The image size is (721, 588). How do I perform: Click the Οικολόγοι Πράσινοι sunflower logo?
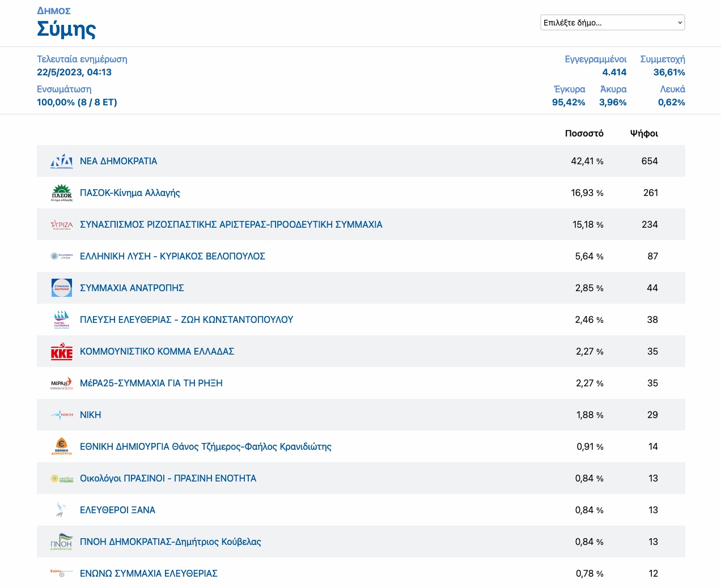[62, 479]
